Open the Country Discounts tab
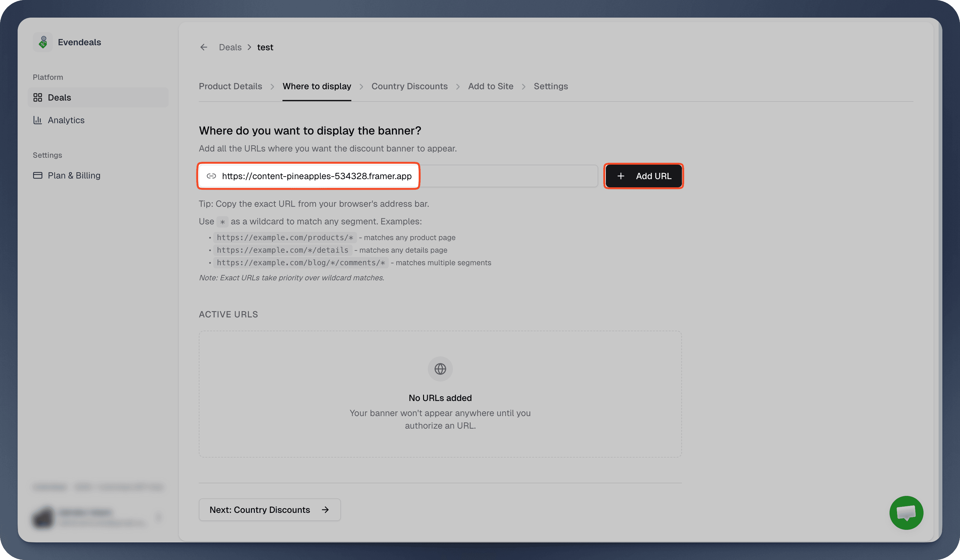 click(409, 86)
